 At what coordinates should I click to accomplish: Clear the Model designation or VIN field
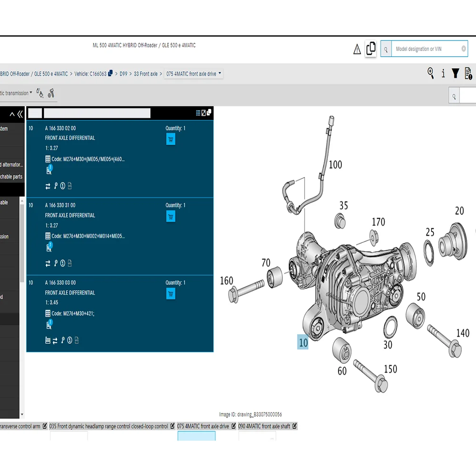coord(464,49)
